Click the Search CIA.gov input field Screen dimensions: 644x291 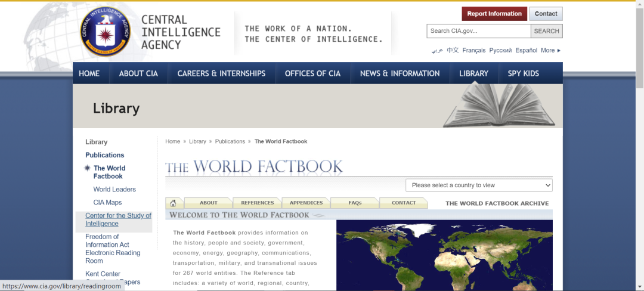point(478,31)
